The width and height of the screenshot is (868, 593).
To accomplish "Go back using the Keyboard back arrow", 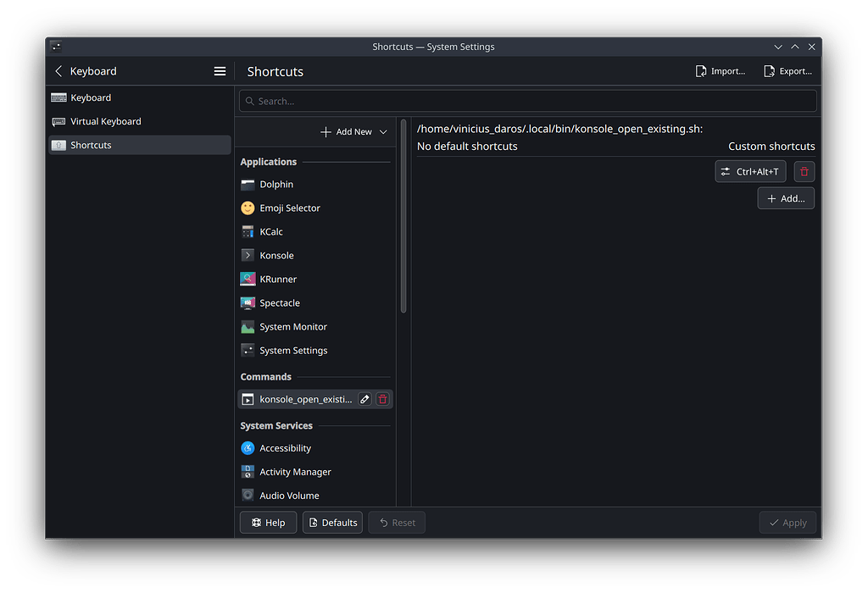I will (x=58, y=72).
